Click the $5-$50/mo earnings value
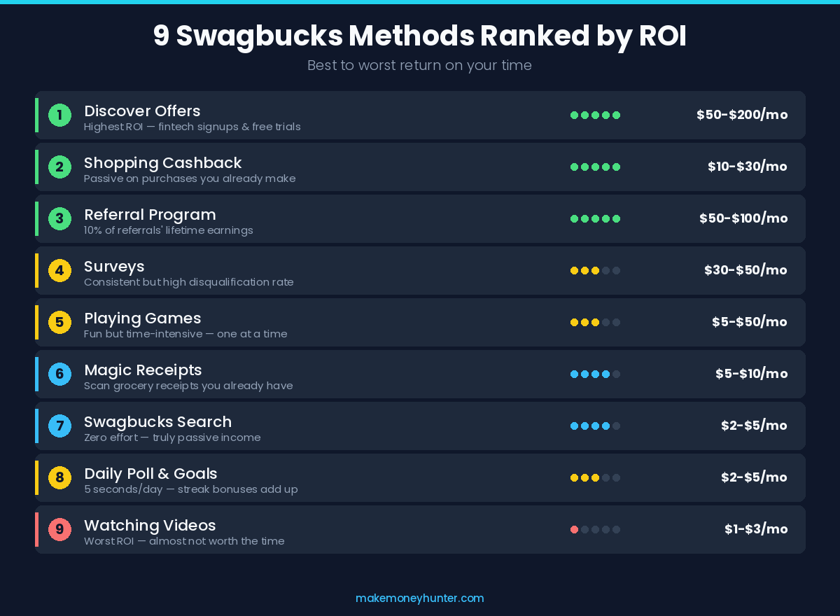 [x=750, y=322]
